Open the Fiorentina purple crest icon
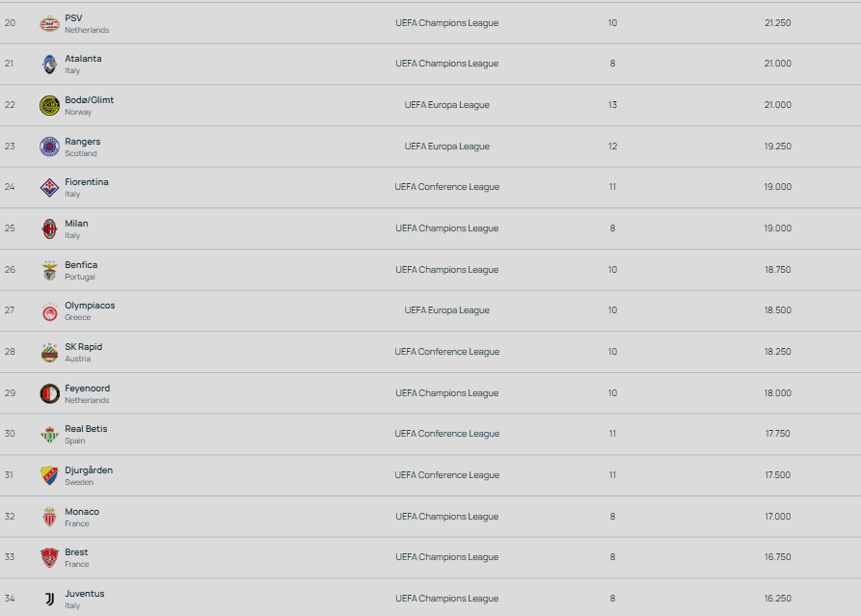Screen dimensions: 861x616 pyautogui.click(x=49, y=187)
